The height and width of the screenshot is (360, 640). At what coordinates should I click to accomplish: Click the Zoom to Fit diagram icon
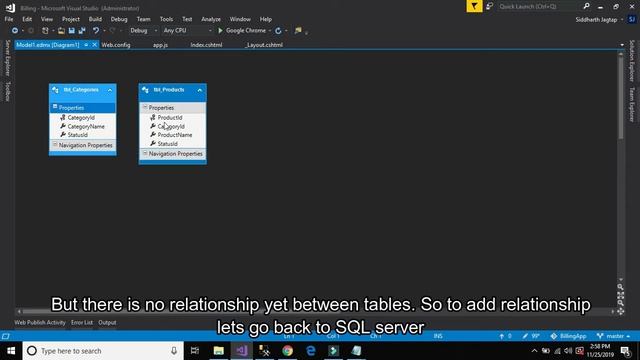pos(620,295)
